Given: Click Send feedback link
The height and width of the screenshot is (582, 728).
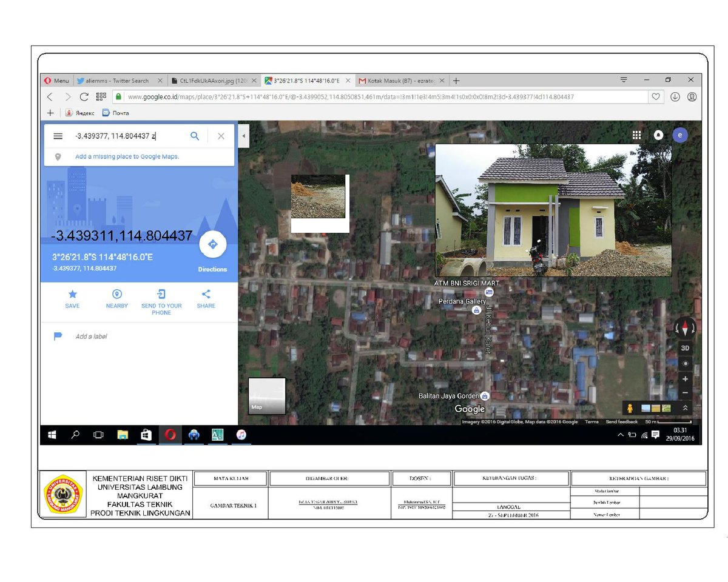Looking at the screenshot, I should (622, 422).
